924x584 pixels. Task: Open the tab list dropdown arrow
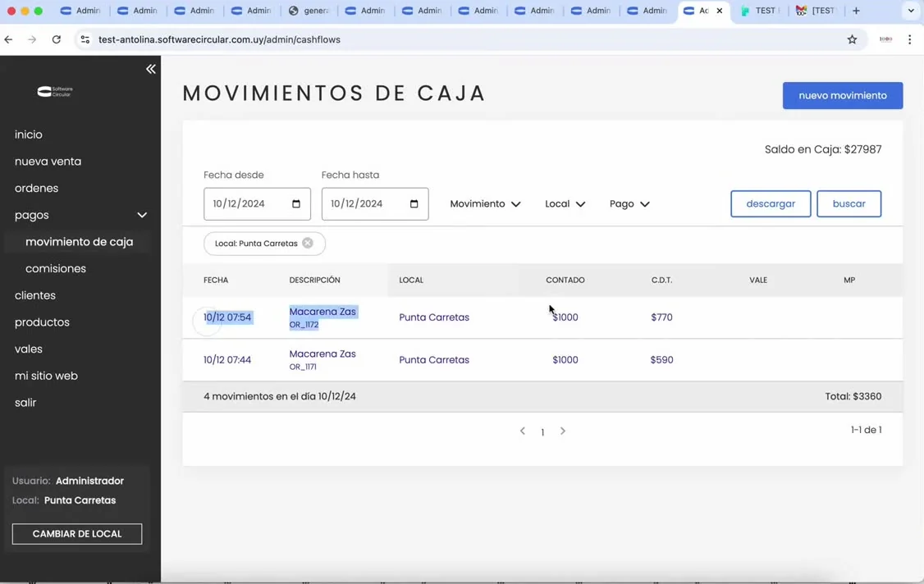(911, 11)
